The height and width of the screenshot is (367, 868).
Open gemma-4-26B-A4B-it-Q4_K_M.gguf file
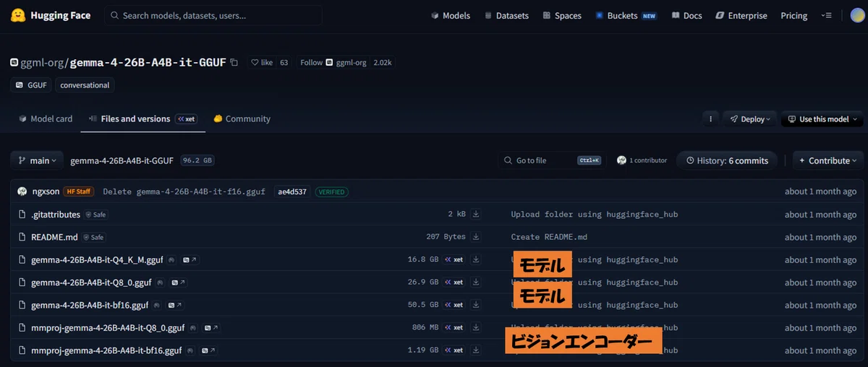97,259
